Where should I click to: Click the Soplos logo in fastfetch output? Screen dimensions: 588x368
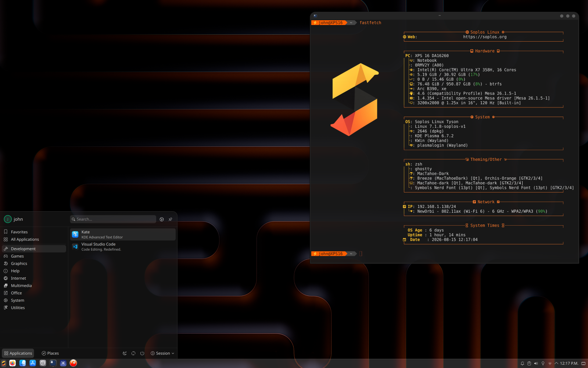355,99
